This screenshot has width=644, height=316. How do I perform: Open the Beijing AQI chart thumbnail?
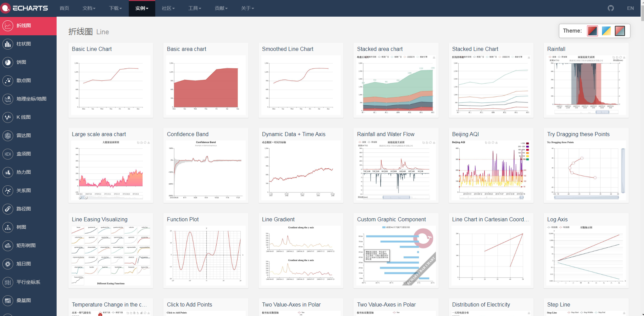(x=491, y=170)
